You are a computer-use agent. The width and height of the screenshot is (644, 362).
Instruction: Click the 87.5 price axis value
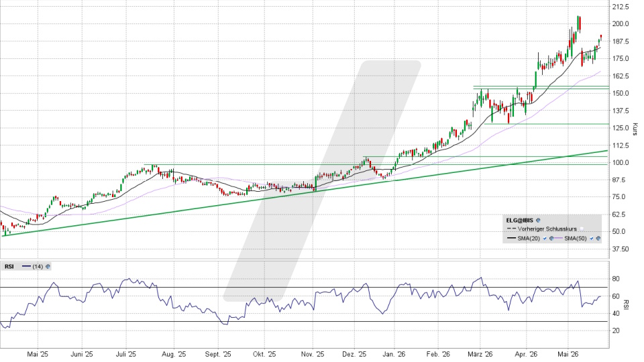(x=619, y=180)
